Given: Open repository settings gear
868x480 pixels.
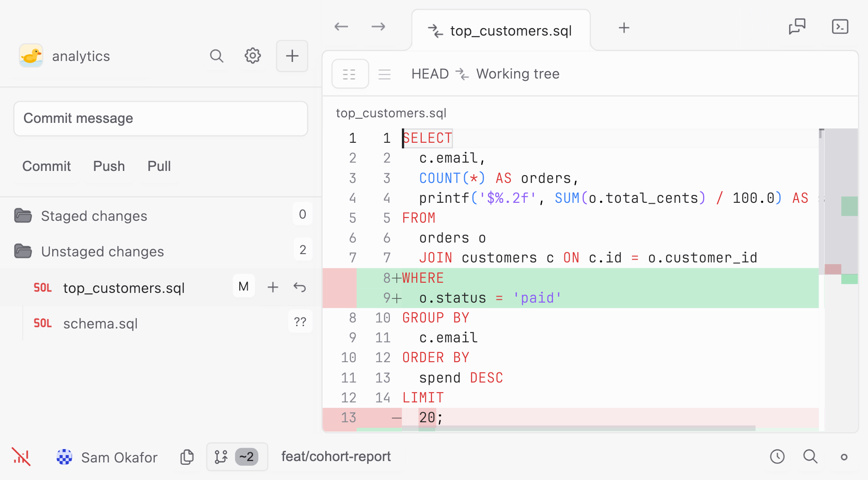Looking at the screenshot, I should (253, 56).
